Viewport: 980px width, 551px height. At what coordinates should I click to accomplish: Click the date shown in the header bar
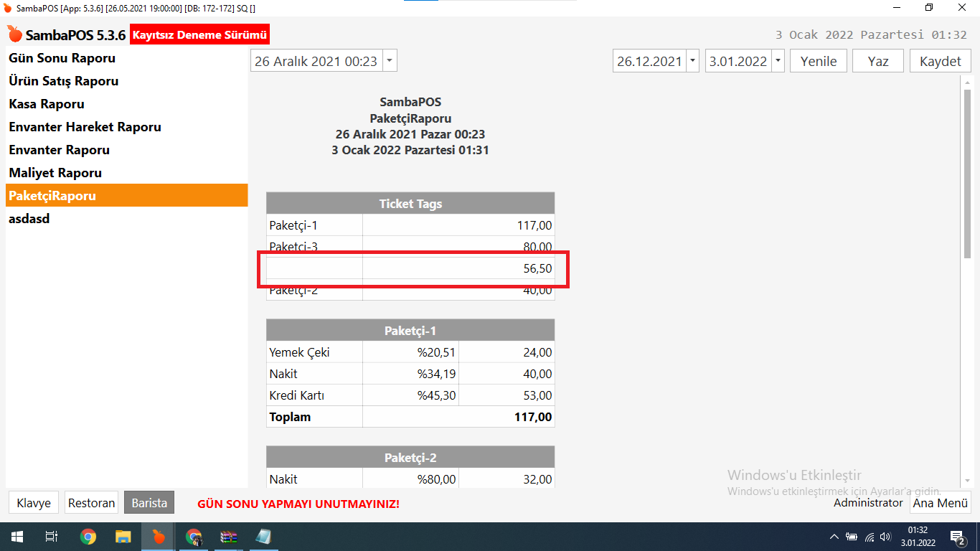(872, 34)
